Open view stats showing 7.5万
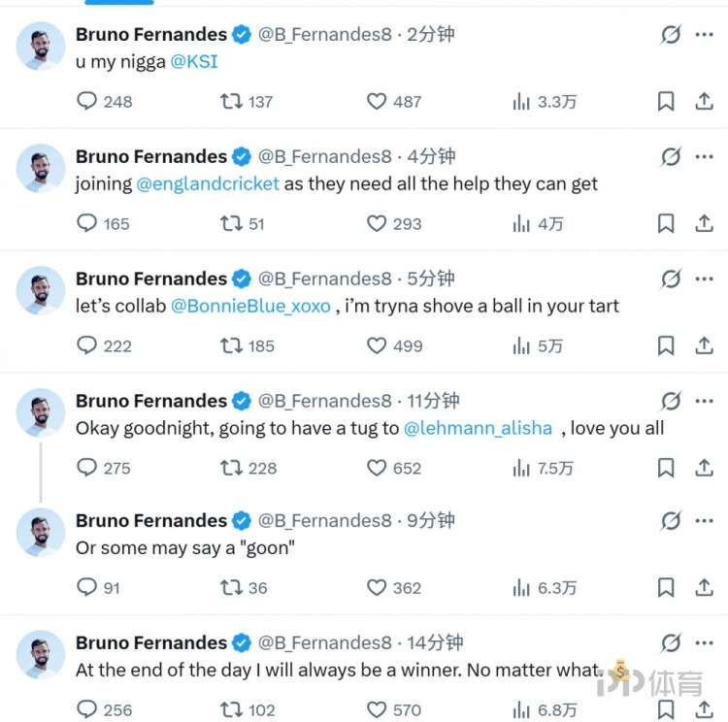728x722 pixels. [521, 468]
